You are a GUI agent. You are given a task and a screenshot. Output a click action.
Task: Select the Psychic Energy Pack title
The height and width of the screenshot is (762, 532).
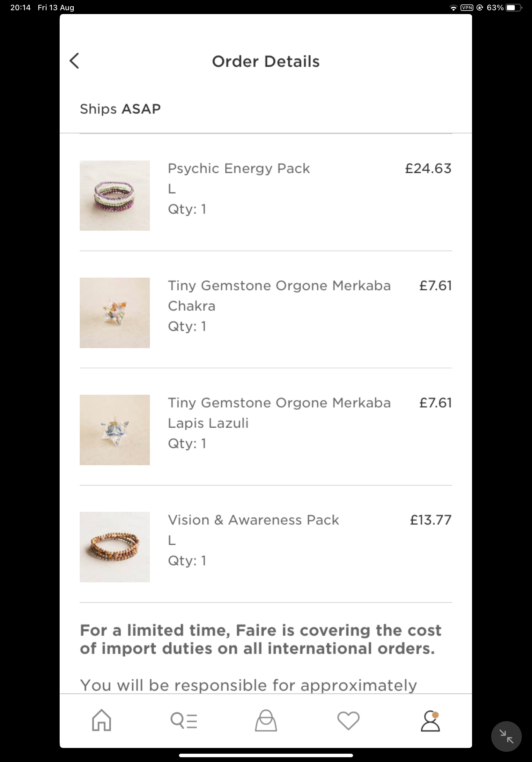tap(239, 168)
